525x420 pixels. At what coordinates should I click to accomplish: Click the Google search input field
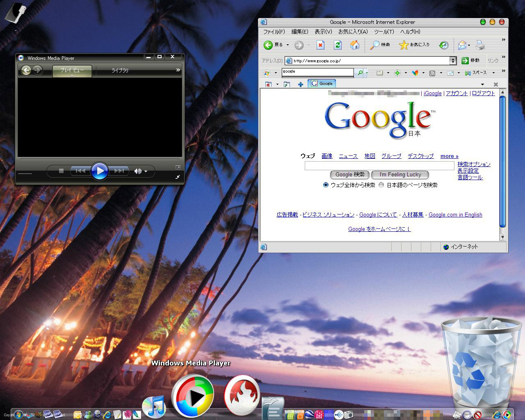379,166
